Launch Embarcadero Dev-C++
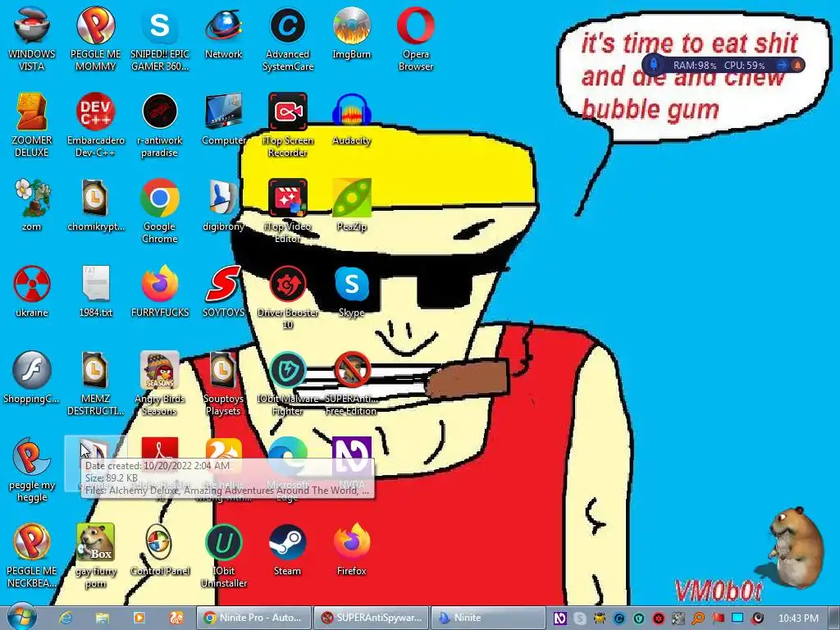This screenshot has width=840, height=630. pyautogui.click(x=95, y=125)
